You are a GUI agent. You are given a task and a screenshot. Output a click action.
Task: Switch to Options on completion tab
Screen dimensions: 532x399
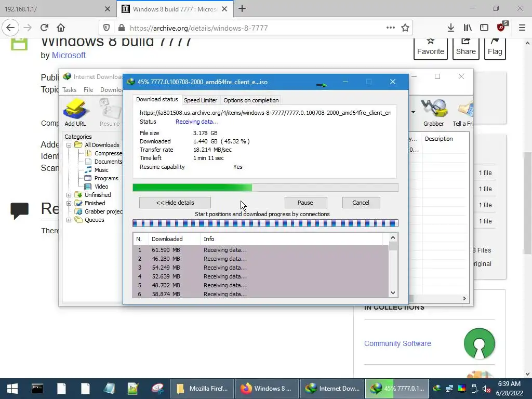pos(251,100)
